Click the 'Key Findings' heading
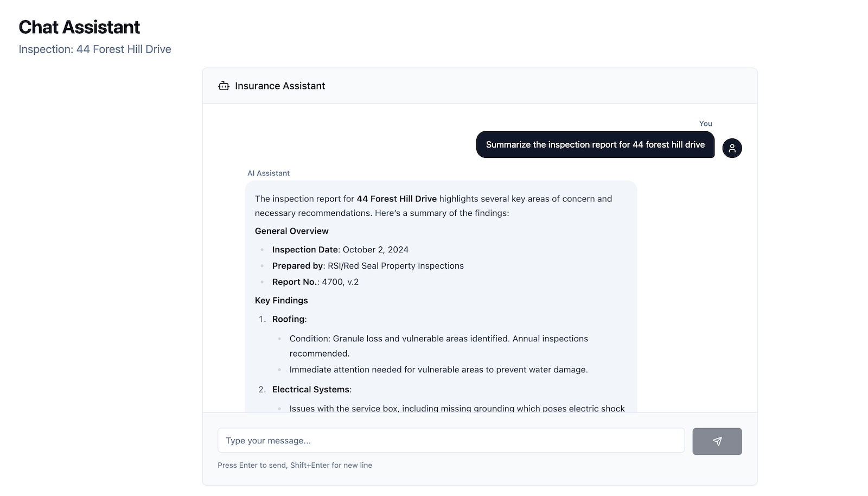The width and height of the screenshot is (868, 496). (281, 301)
